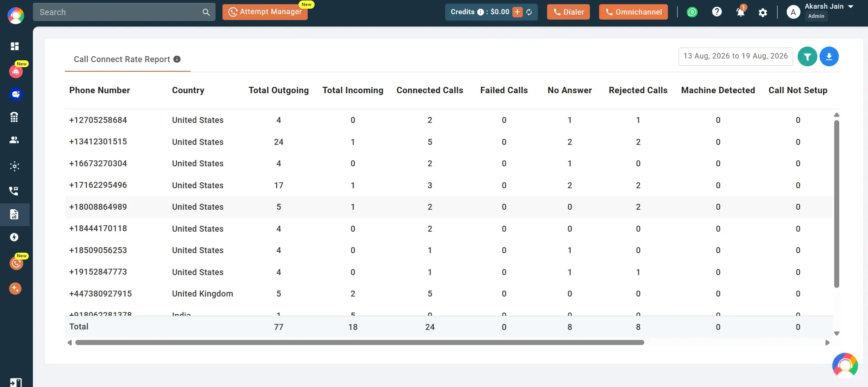
Task: Click the table scroll-right arrow
Action: click(827, 343)
